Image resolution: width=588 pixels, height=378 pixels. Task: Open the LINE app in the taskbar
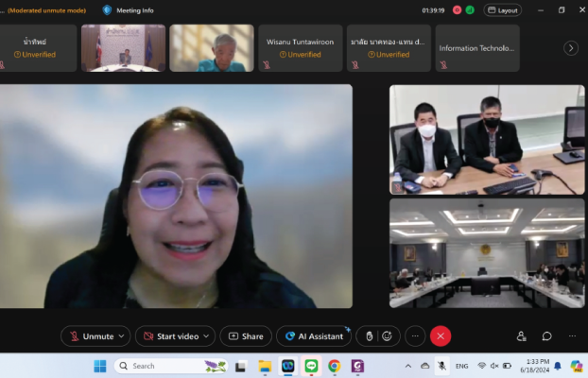(311, 366)
